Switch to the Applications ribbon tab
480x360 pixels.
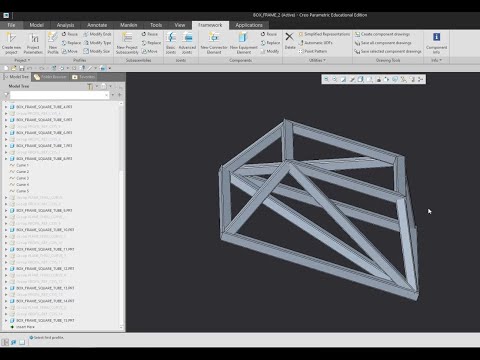(x=249, y=25)
